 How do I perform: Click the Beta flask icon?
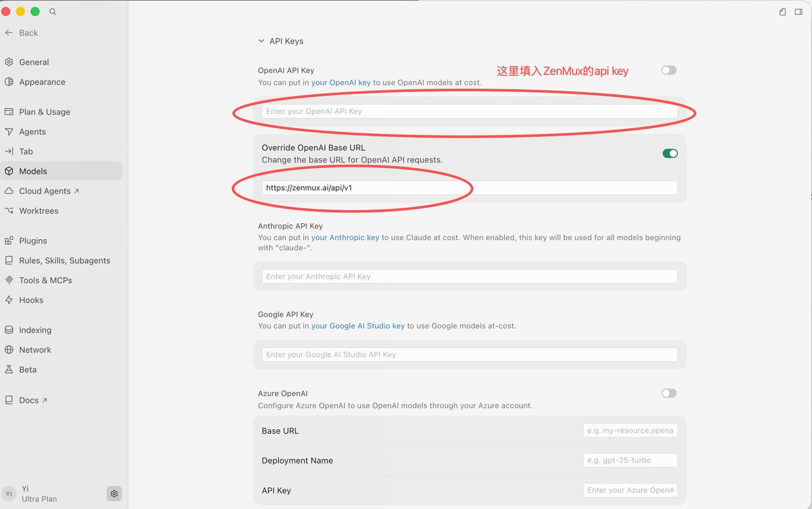9,370
